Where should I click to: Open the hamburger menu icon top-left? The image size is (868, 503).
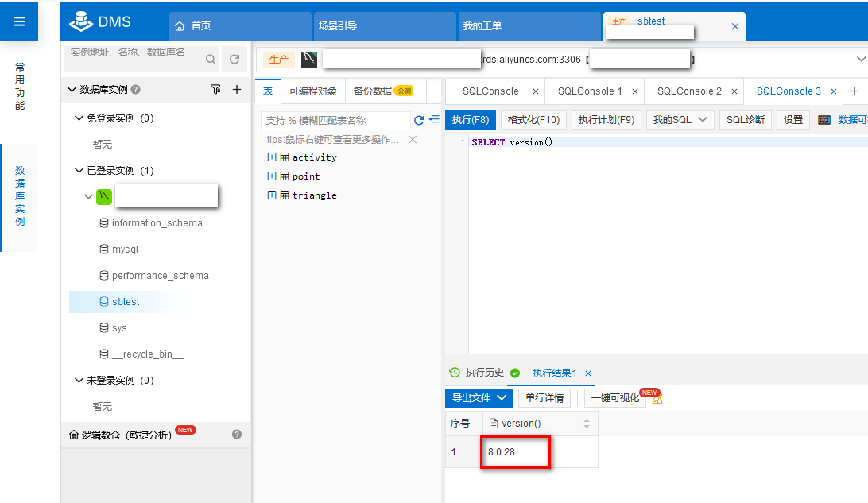[19, 21]
